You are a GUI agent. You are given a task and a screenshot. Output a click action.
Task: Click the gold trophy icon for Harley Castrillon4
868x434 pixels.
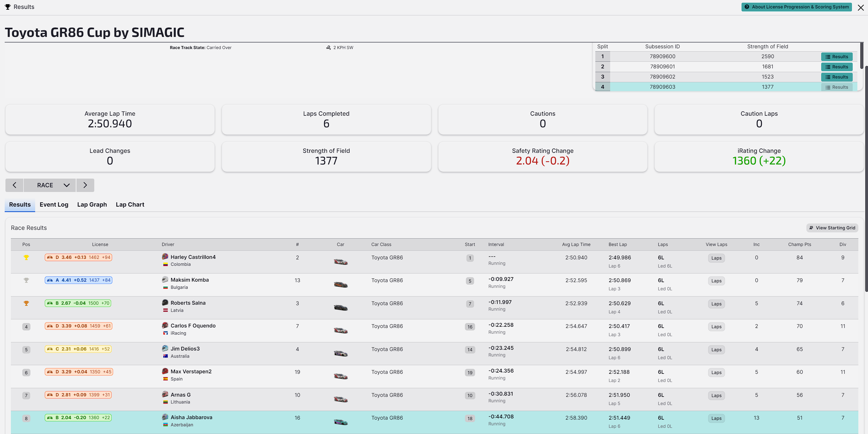(x=26, y=258)
